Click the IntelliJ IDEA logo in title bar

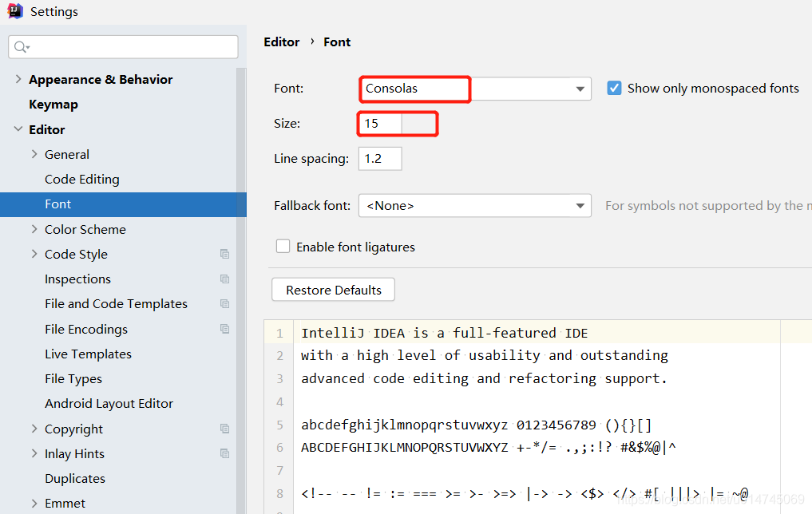point(15,11)
